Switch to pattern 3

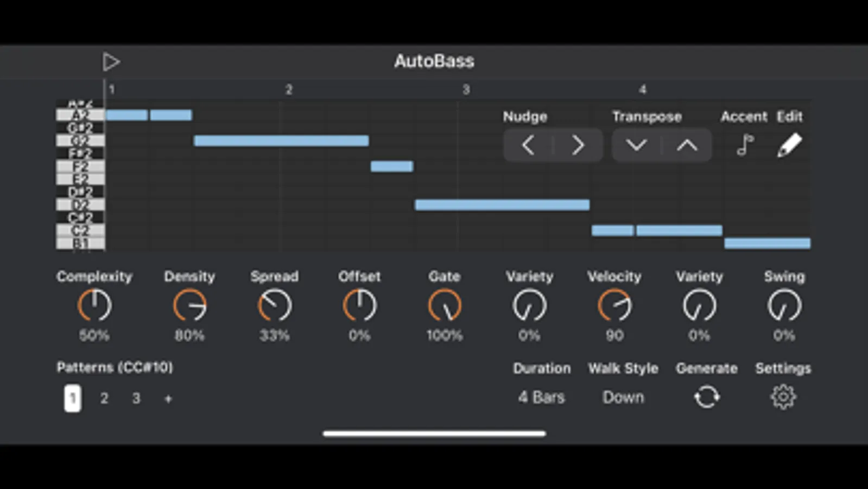pyautogui.click(x=136, y=398)
